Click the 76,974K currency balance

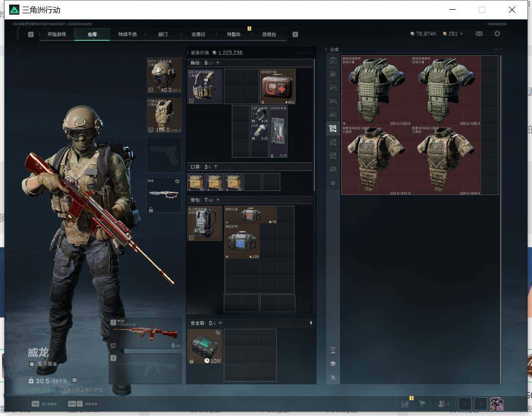[x=423, y=34]
